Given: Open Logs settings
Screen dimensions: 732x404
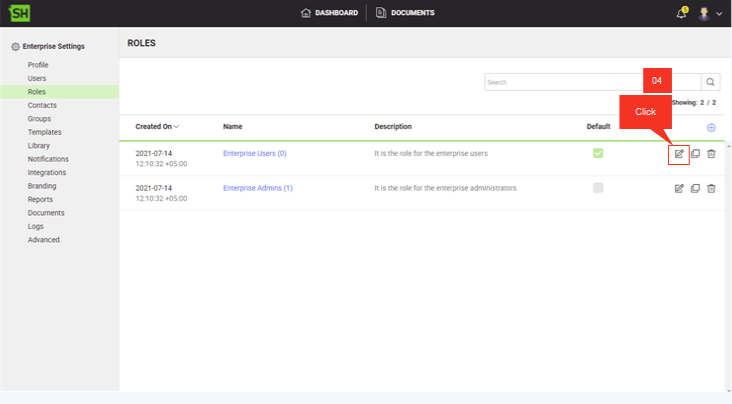Looking at the screenshot, I should (35, 227).
